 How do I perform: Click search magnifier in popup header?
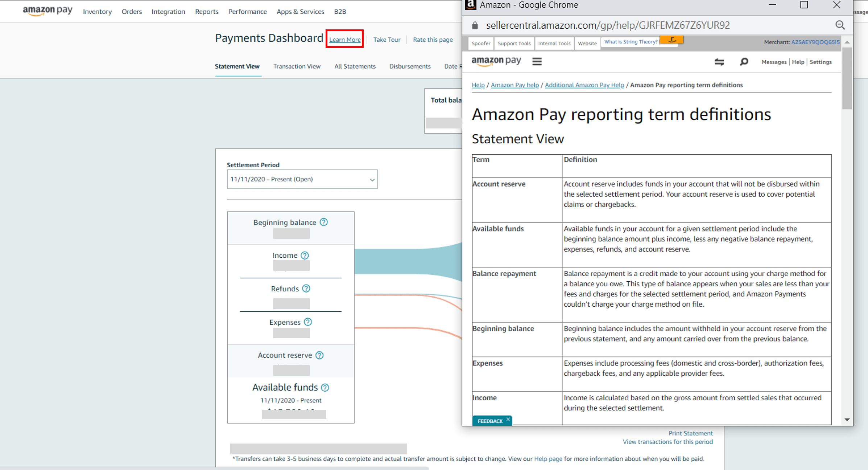[744, 62]
